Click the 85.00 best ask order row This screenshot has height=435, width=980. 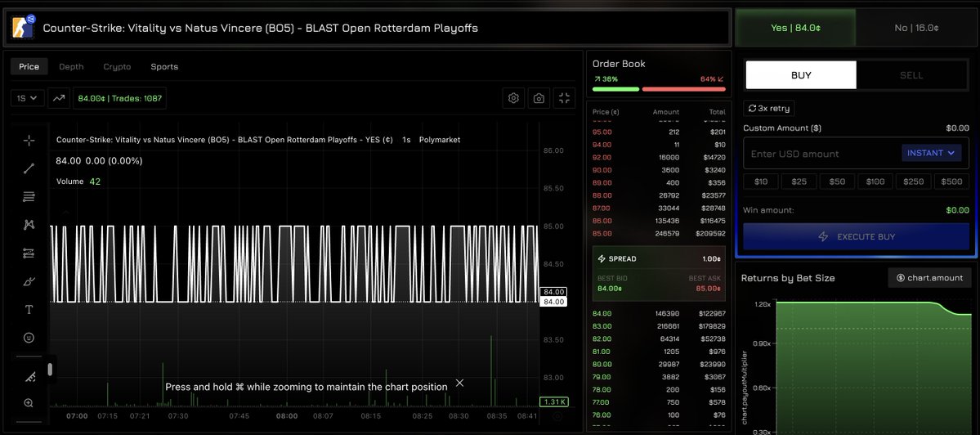[x=659, y=233]
